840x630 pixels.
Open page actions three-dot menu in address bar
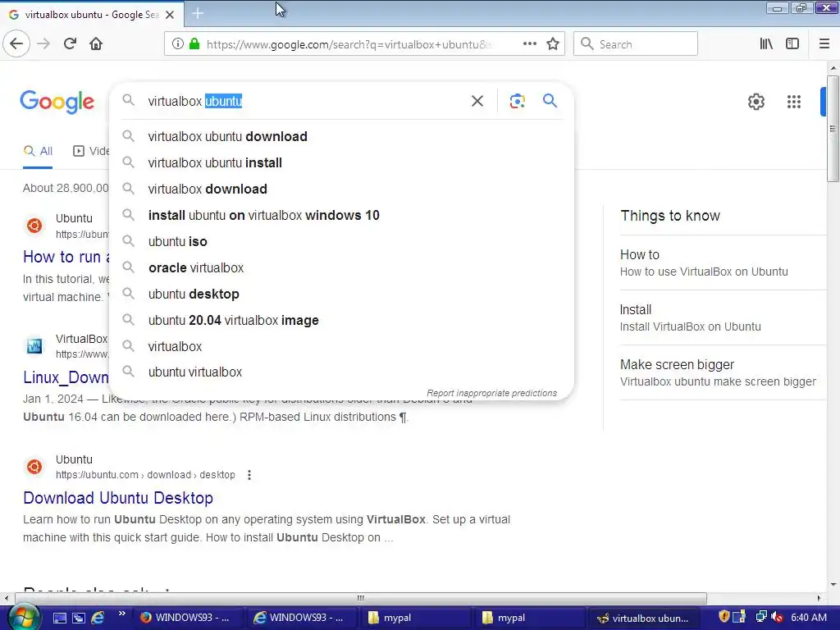[x=529, y=44]
